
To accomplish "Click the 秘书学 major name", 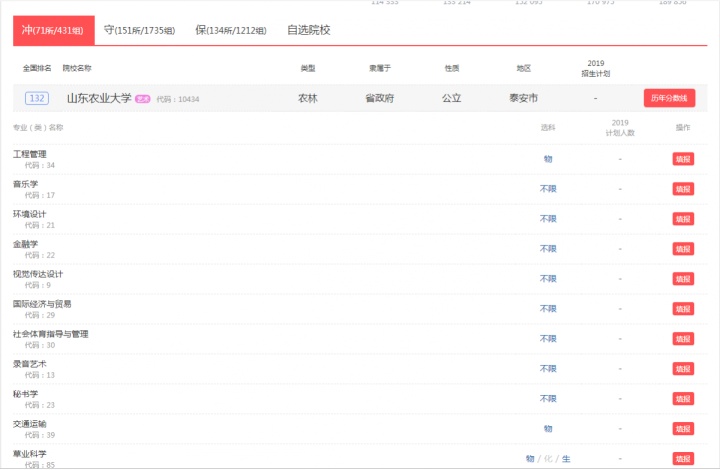I will tap(26, 394).
